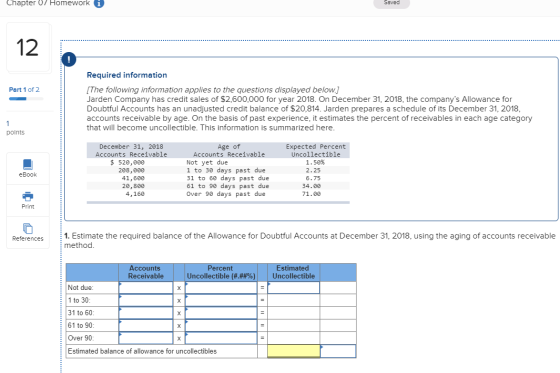This screenshot has width=560, height=373.
Task: Select Not due Accounts Receivable input cell
Action: [146, 288]
